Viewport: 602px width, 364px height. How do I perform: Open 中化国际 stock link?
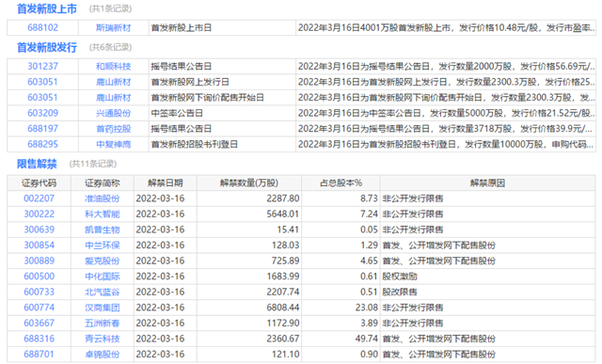(x=103, y=277)
